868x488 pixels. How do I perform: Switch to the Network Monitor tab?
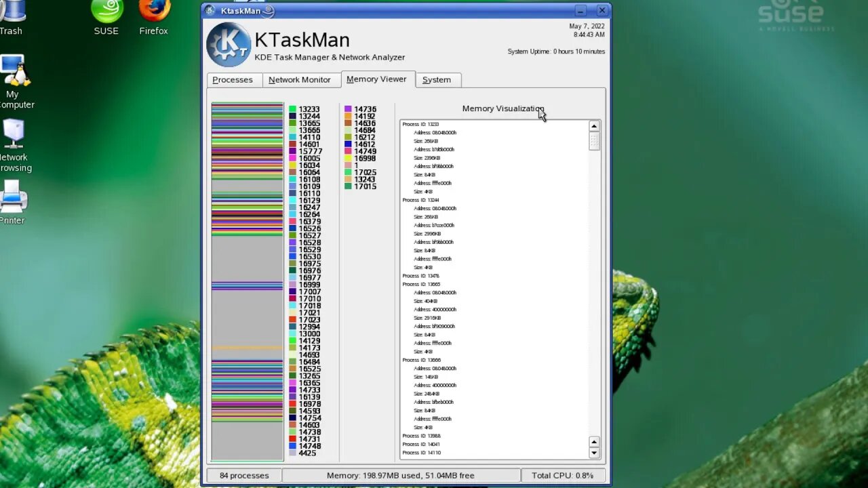[300, 80]
